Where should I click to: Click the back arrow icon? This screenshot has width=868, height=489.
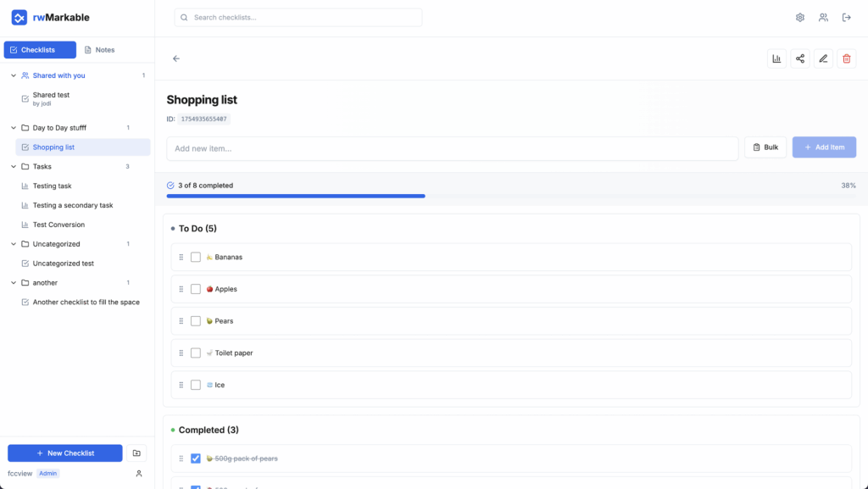pyautogui.click(x=176, y=58)
